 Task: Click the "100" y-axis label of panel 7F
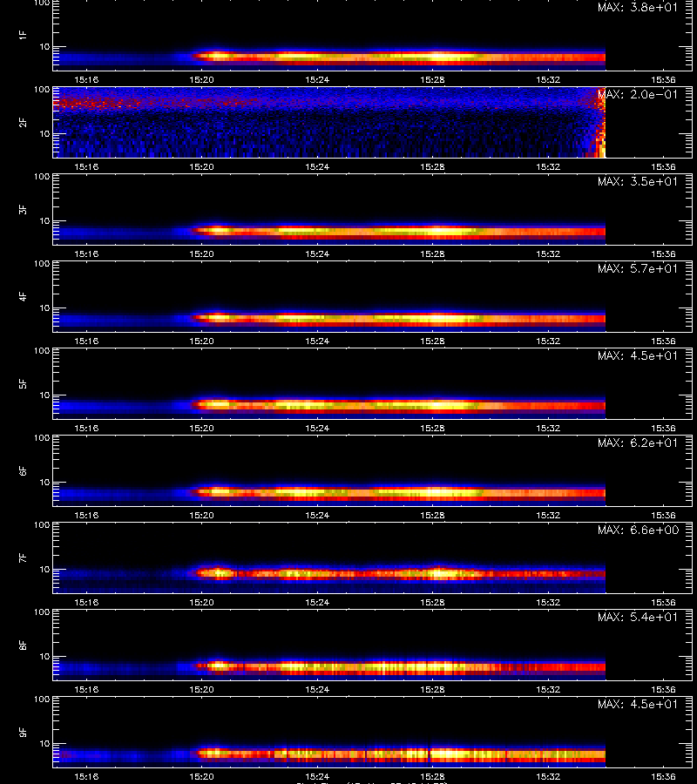42,525
